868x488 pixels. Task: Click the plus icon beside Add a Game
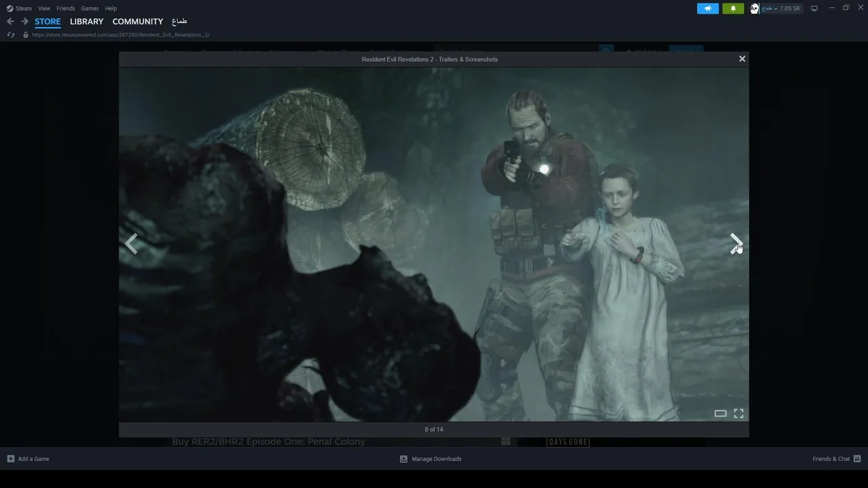10,459
